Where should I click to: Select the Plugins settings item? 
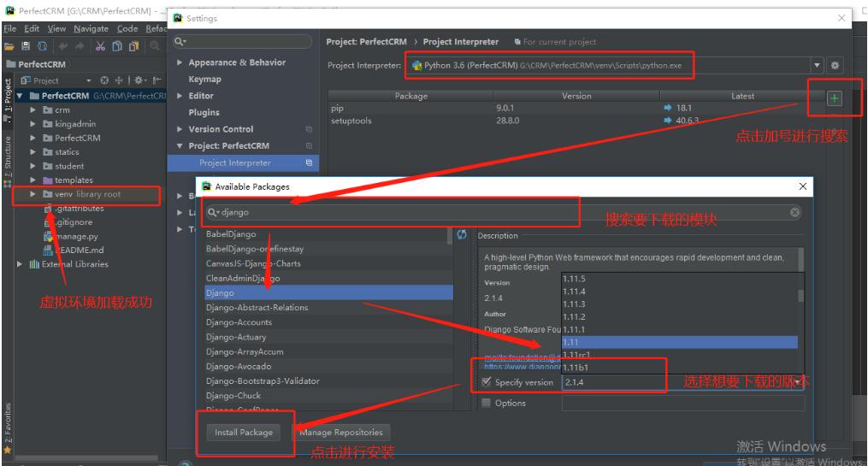(x=204, y=112)
